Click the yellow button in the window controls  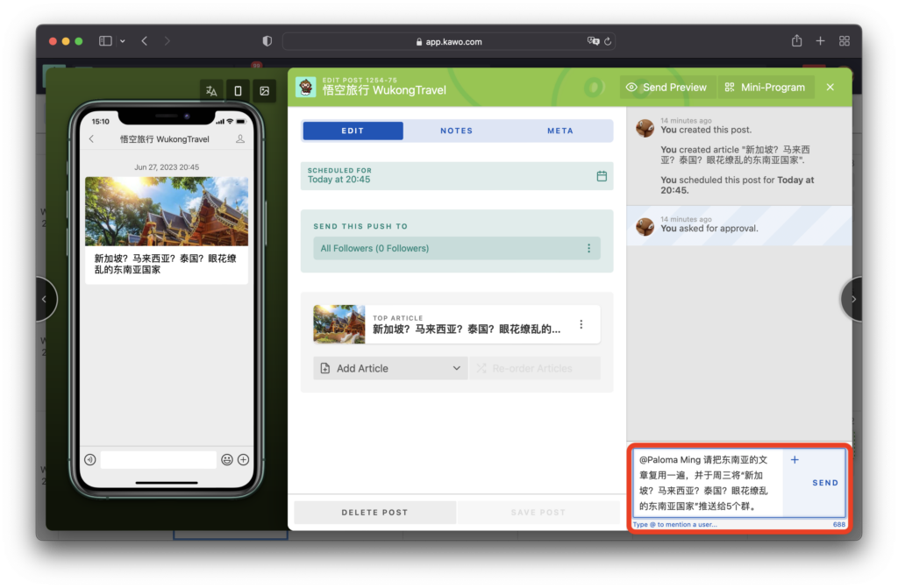[66, 41]
